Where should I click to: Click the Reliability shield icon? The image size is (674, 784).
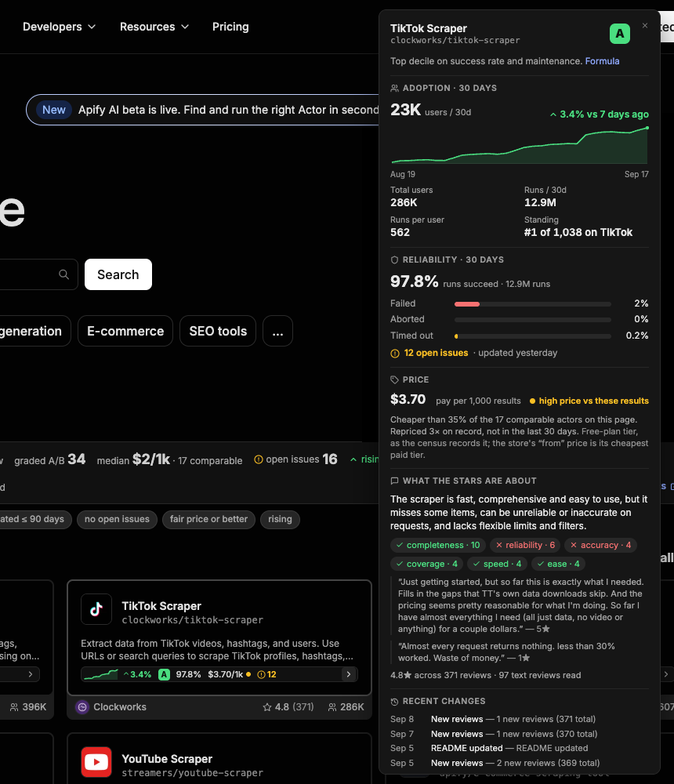[x=394, y=260]
